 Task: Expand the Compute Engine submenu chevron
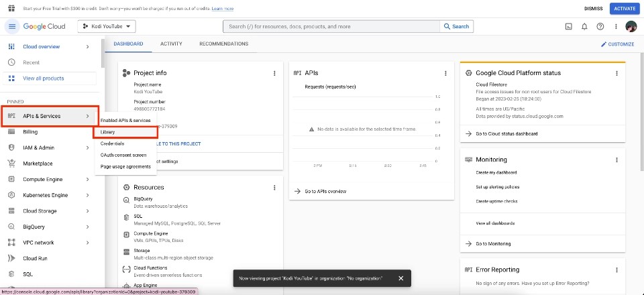pos(87,179)
